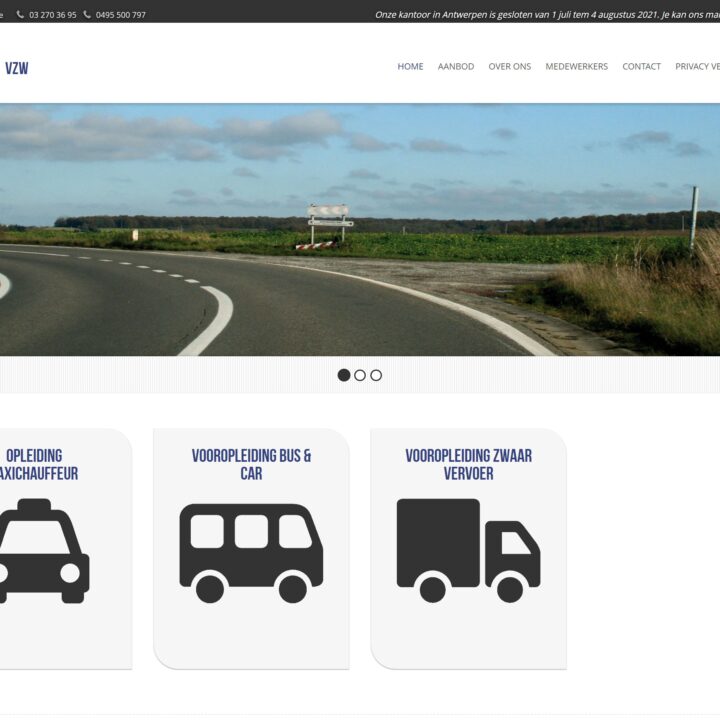Open the Aanbod menu item
Image resolution: width=720 pixels, height=720 pixels.
tap(456, 67)
